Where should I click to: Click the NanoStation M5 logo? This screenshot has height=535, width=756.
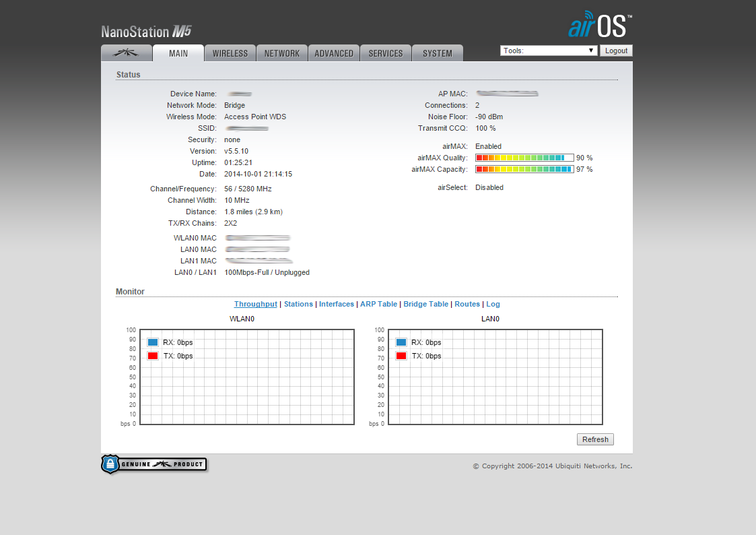coord(146,32)
